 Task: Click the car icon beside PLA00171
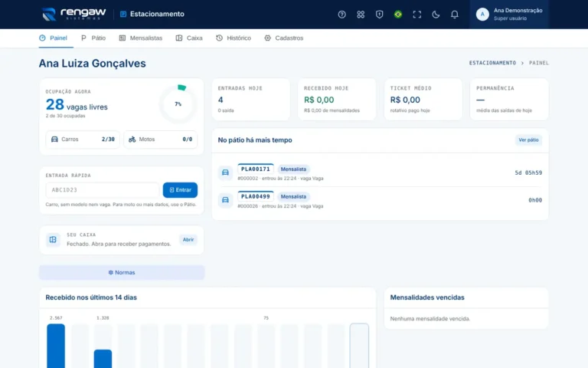[225, 172]
